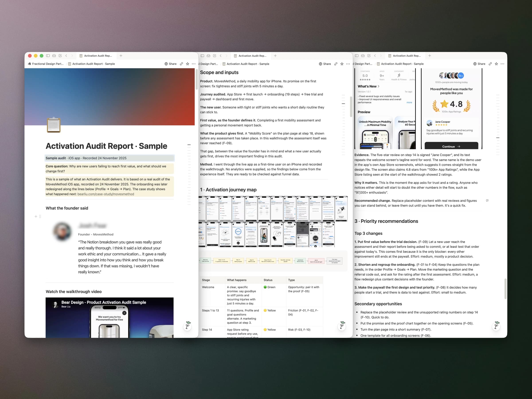Go back in the left window's history
The width and height of the screenshot is (532, 399).
pos(66,56)
